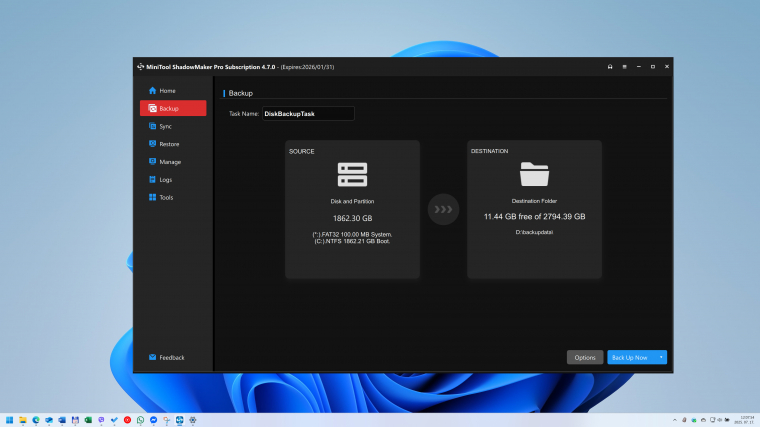Open the calendar app icon in the taskbar
The image size is (760, 427).
click(75, 420)
